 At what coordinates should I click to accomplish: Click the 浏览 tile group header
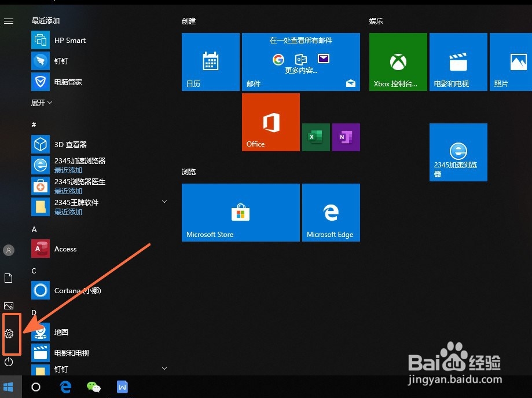[x=189, y=172]
